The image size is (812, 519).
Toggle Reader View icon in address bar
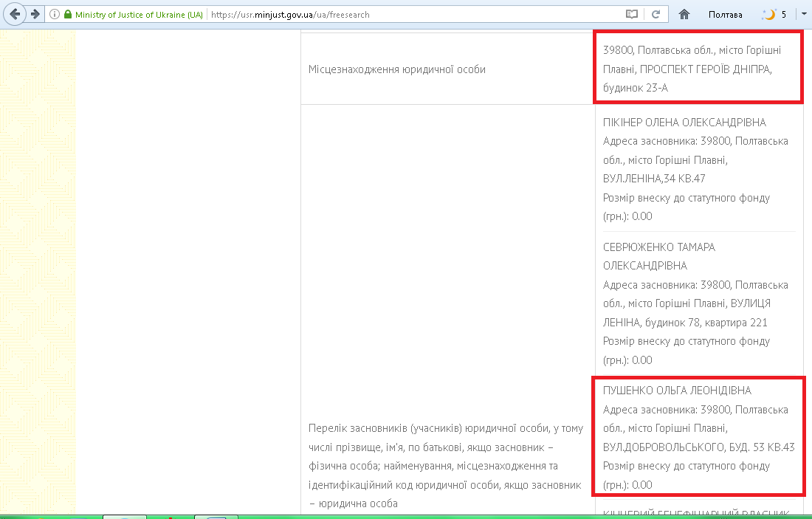[x=631, y=15]
